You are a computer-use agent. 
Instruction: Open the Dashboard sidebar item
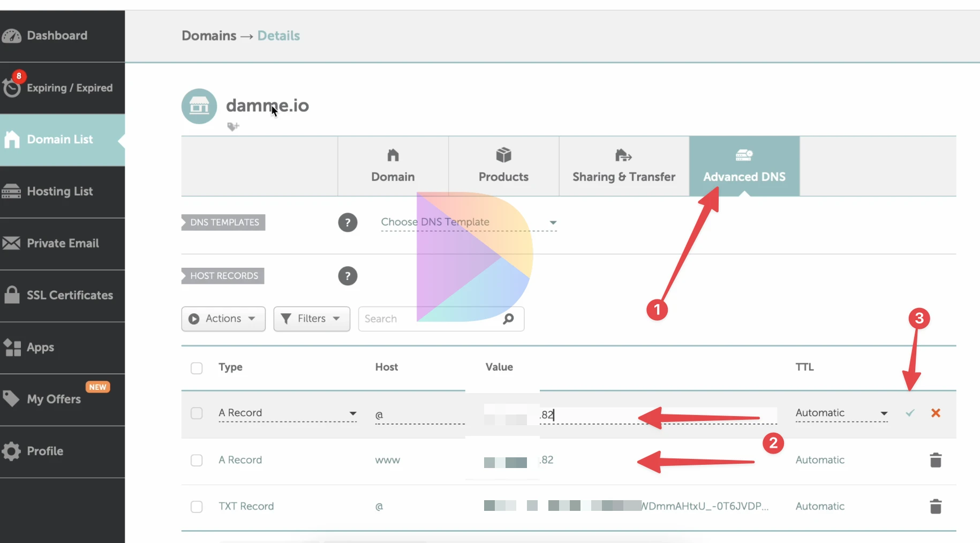point(62,36)
